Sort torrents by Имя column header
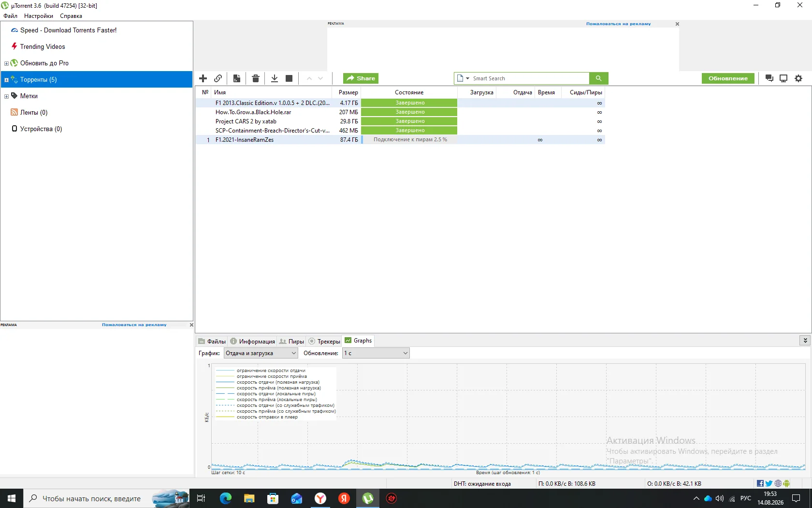The height and width of the screenshot is (508, 812). coord(272,92)
